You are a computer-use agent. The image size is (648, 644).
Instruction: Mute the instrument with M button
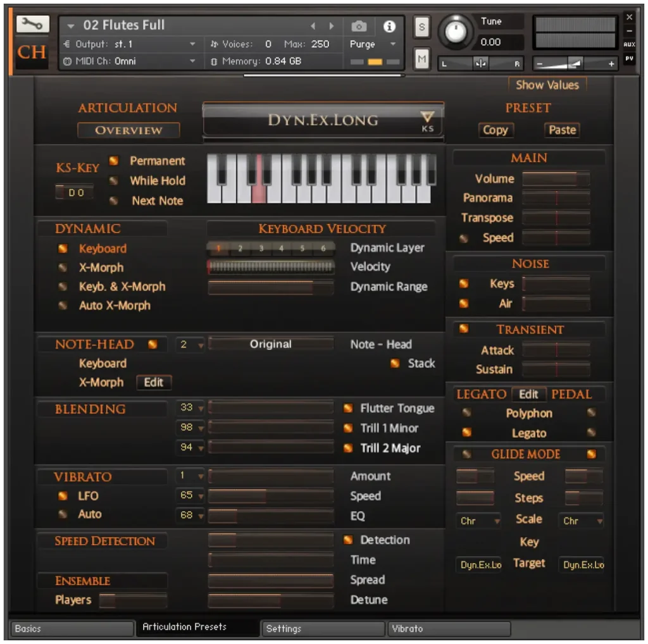tap(421, 59)
